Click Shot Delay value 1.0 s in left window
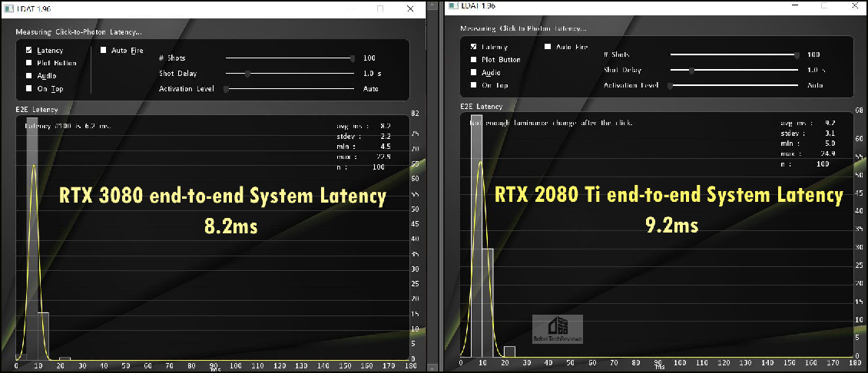 [373, 73]
